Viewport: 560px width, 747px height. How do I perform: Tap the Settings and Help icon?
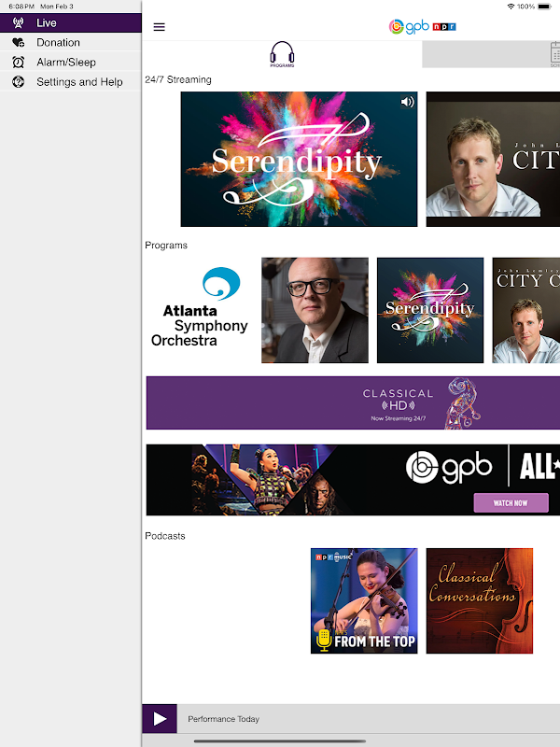tap(18, 82)
